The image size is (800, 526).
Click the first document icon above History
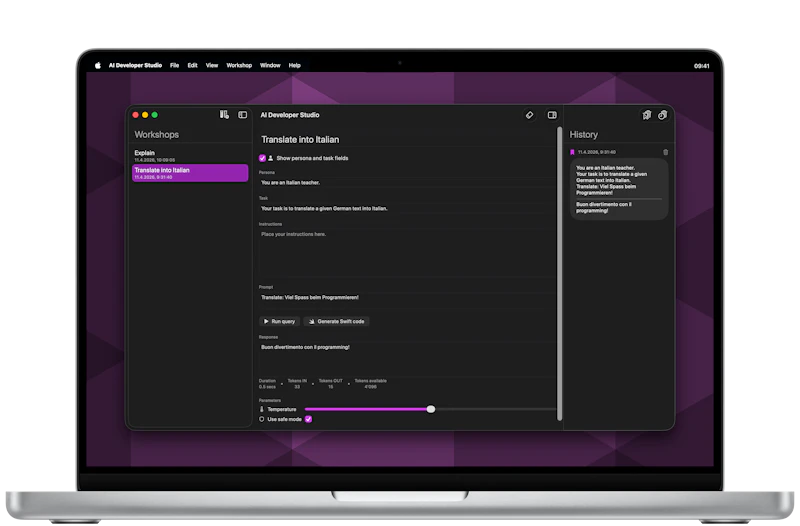pyautogui.click(x=646, y=115)
